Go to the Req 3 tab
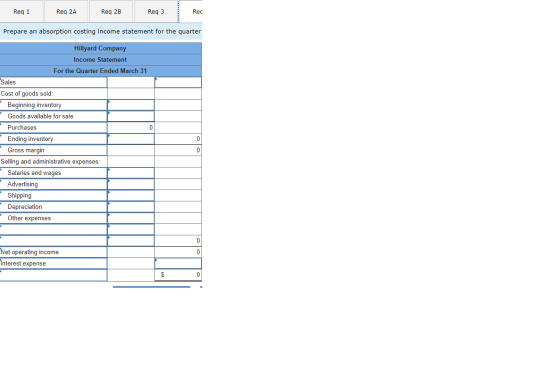560x373 pixels. click(156, 11)
